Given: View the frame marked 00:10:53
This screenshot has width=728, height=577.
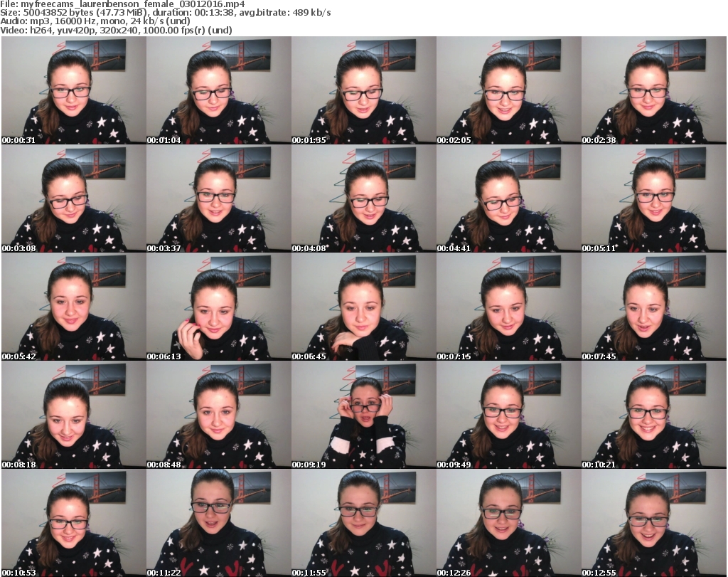Looking at the screenshot, I should [x=74, y=523].
